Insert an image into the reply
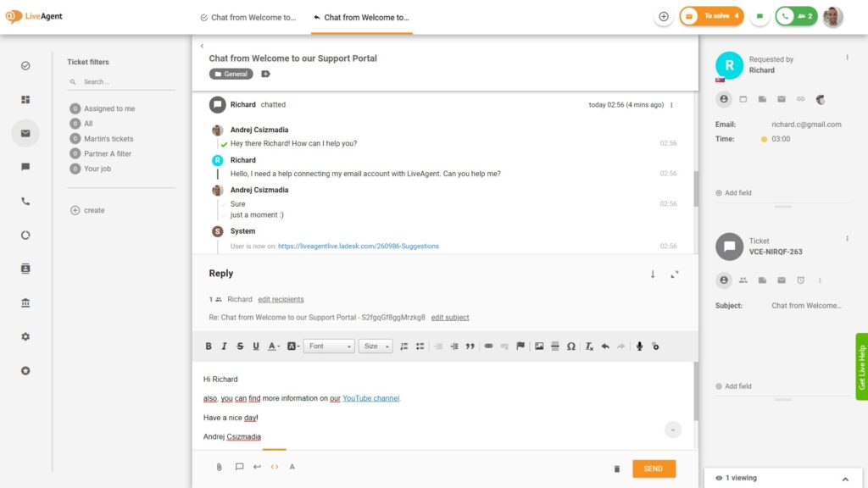This screenshot has height=488, width=868. pyautogui.click(x=539, y=346)
